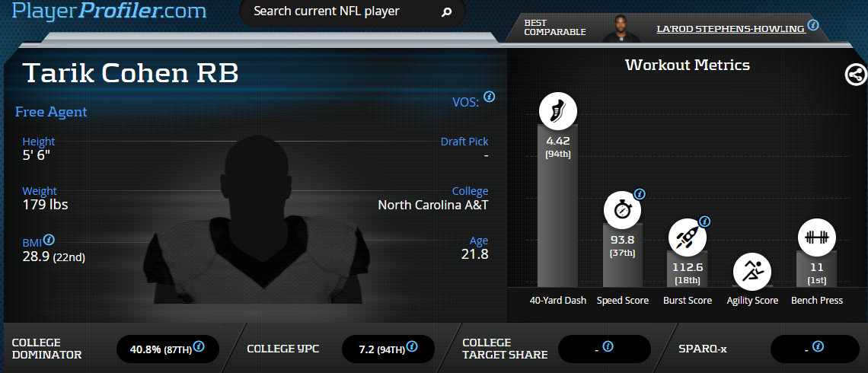Image resolution: width=868 pixels, height=373 pixels.
Task: Click the Speed Score stopwatch icon
Action: (622, 210)
